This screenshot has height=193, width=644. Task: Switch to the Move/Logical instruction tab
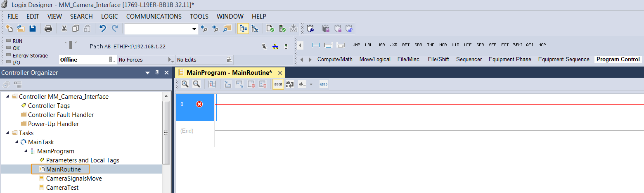(375, 60)
